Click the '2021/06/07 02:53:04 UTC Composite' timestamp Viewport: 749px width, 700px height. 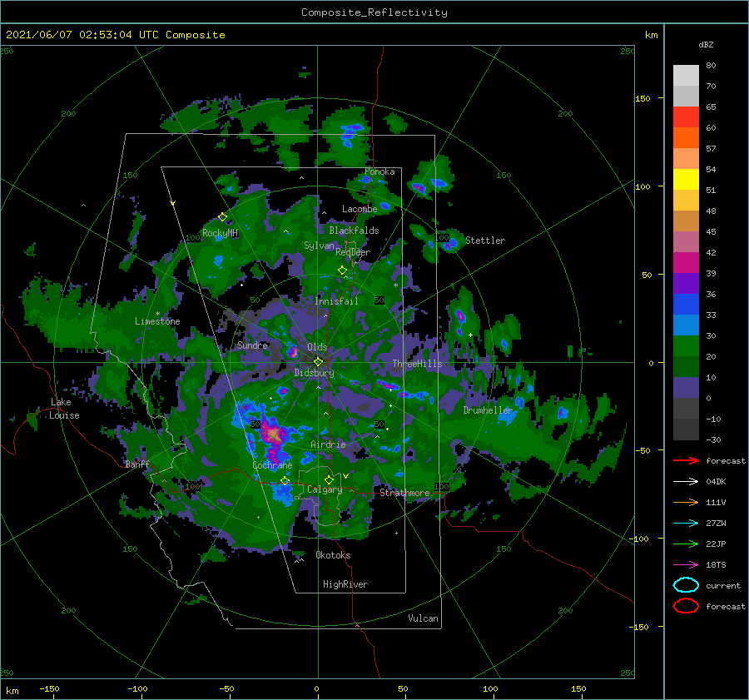click(115, 35)
